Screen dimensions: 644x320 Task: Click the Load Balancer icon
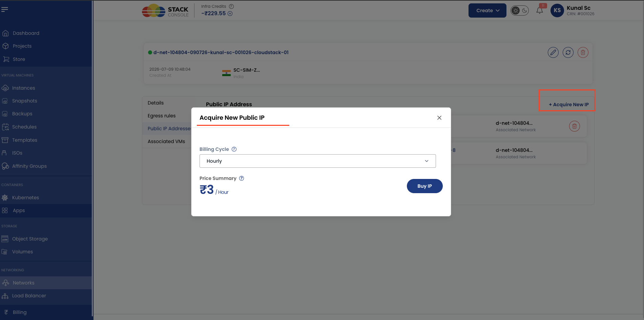tap(5, 296)
